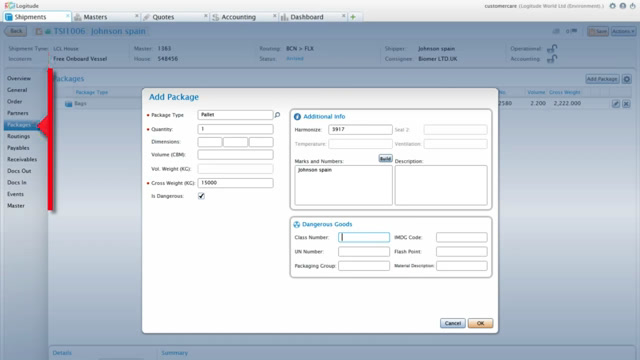This screenshot has height=360, width=640.
Task: Switch to the Accounting tab
Action: (238, 17)
